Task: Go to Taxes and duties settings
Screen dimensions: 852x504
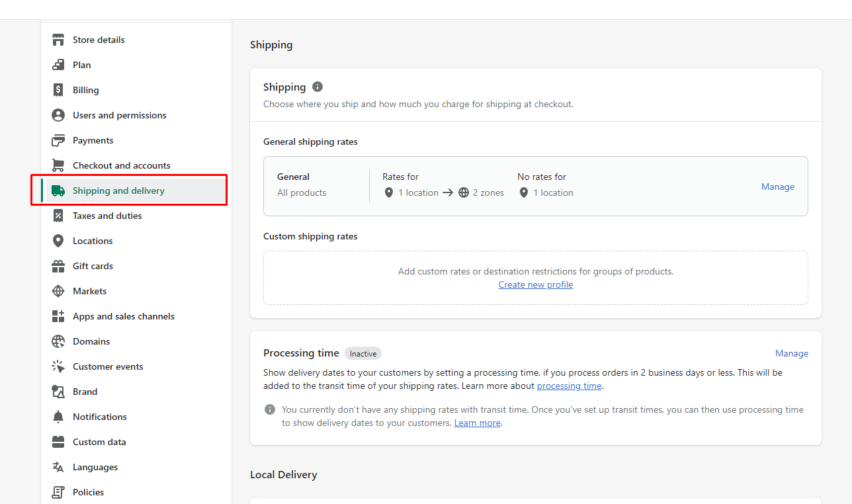Action: pyautogui.click(x=107, y=216)
